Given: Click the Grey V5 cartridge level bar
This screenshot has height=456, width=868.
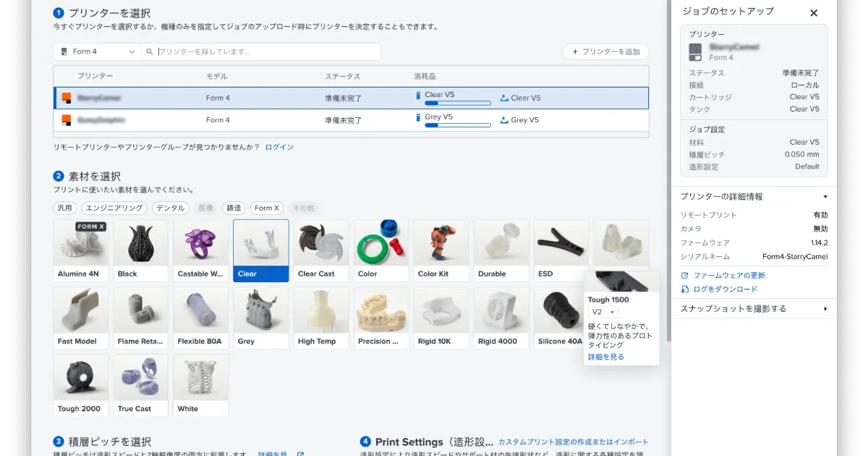Looking at the screenshot, I should (458, 125).
